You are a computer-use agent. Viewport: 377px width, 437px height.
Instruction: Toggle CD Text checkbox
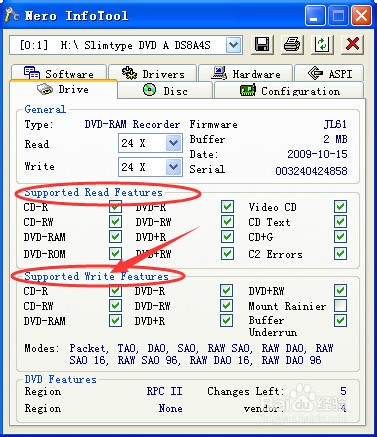tap(340, 222)
